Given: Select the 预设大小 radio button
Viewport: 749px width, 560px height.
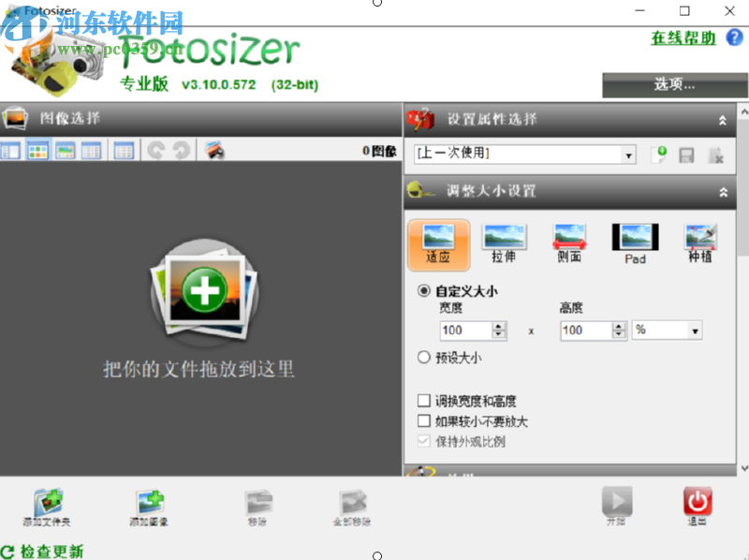Looking at the screenshot, I should point(424,357).
